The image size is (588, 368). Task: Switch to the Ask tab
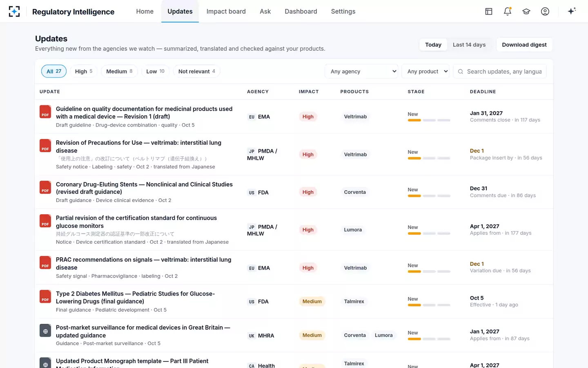(265, 11)
